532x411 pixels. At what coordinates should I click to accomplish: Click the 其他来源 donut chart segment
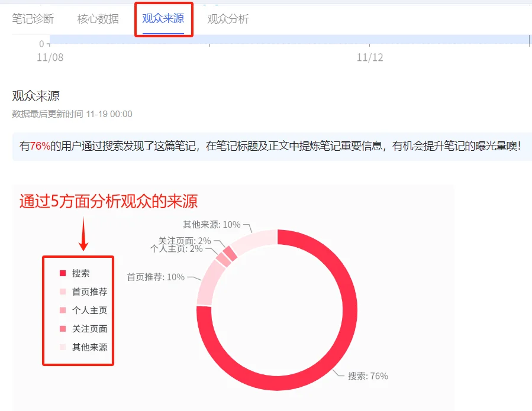tap(255, 241)
